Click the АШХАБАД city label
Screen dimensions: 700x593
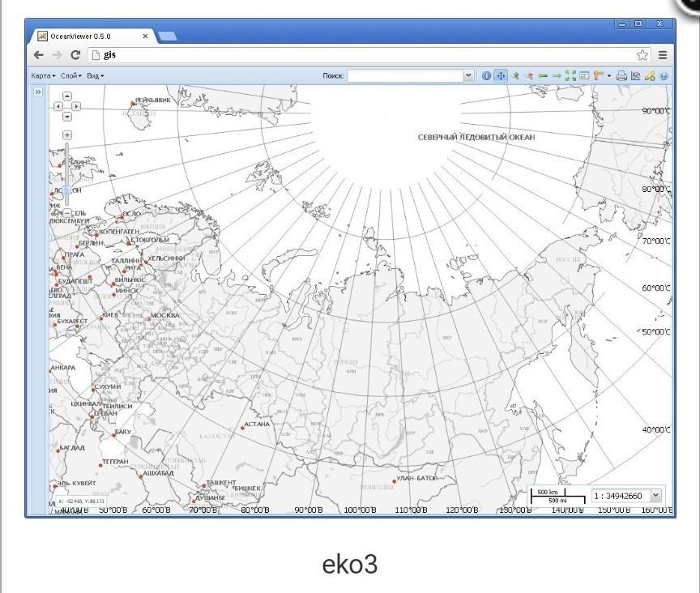tap(158, 473)
